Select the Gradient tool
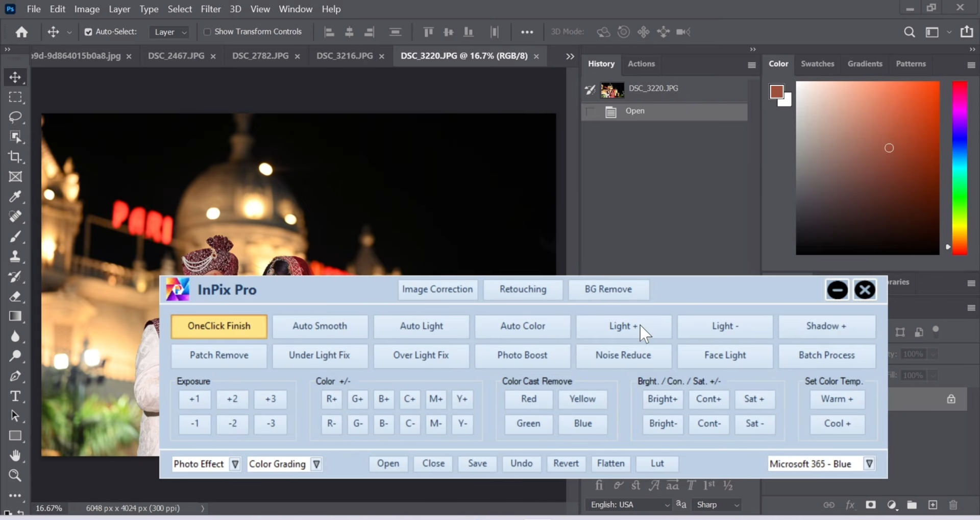The height and width of the screenshot is (520, 980). [x=15, y=316]
